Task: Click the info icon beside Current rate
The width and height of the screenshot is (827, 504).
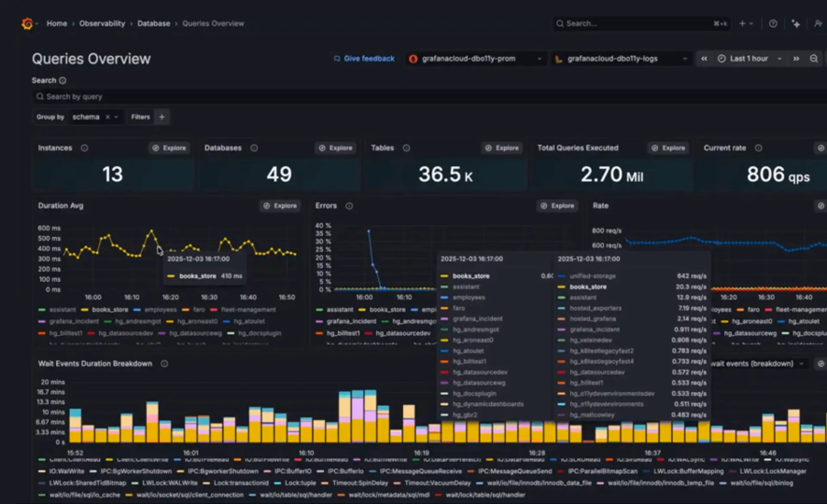Action: click(x=759, y=148)
